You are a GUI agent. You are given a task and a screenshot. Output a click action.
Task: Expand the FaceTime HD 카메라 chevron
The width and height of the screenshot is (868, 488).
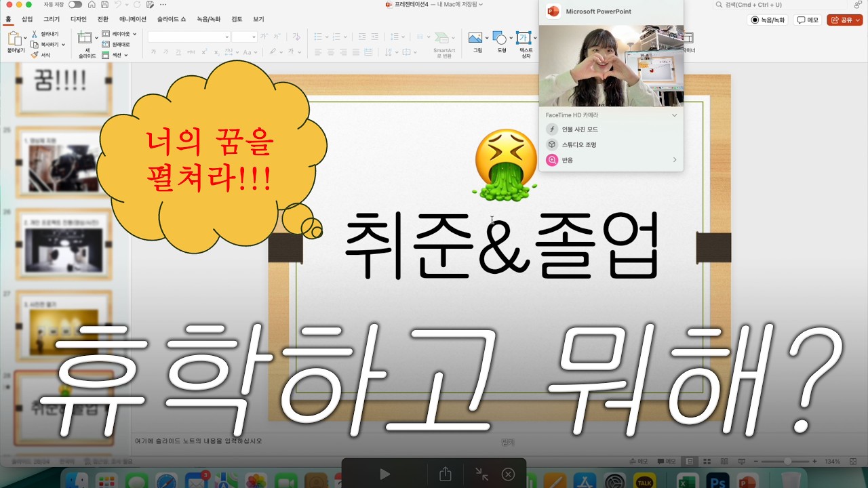tap(674, 115)
